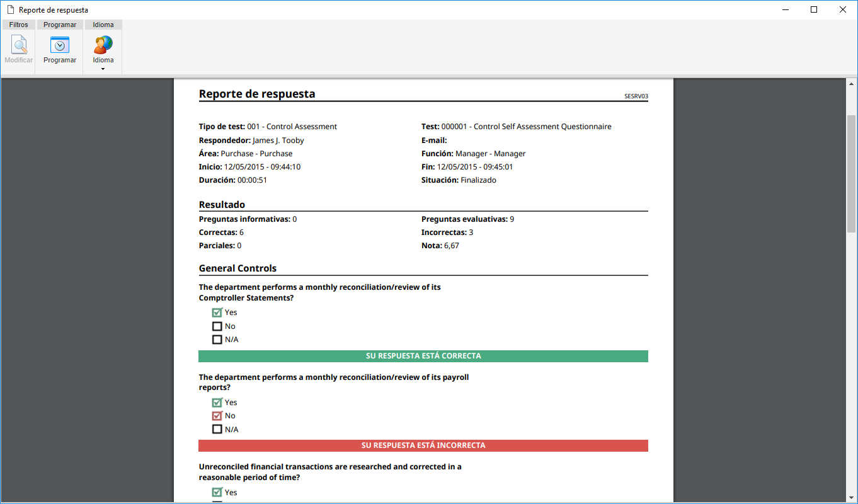Viewport: 858px width, 504px height.
Task: Check N/A under the Comptroller Statements question
Action: click(x=217, y=340)
